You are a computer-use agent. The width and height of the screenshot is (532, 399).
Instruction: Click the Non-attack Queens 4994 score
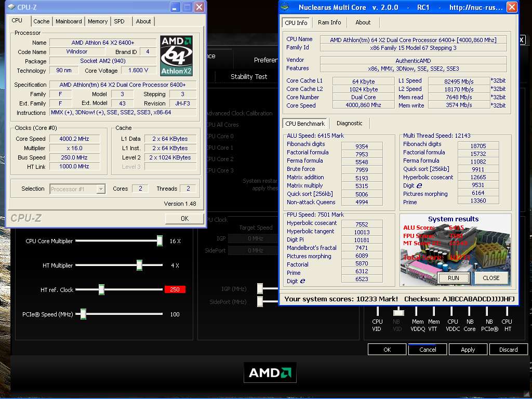362,202
